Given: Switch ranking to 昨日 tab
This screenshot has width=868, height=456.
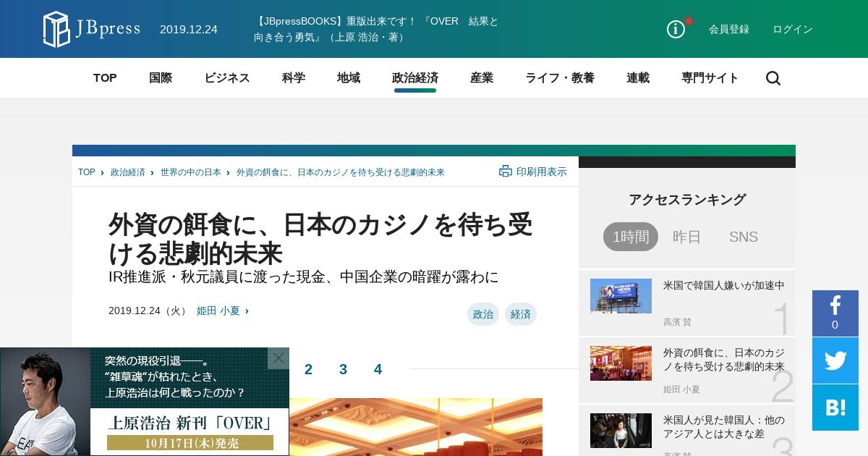Looking at the screenshot, I should [687, 237].
